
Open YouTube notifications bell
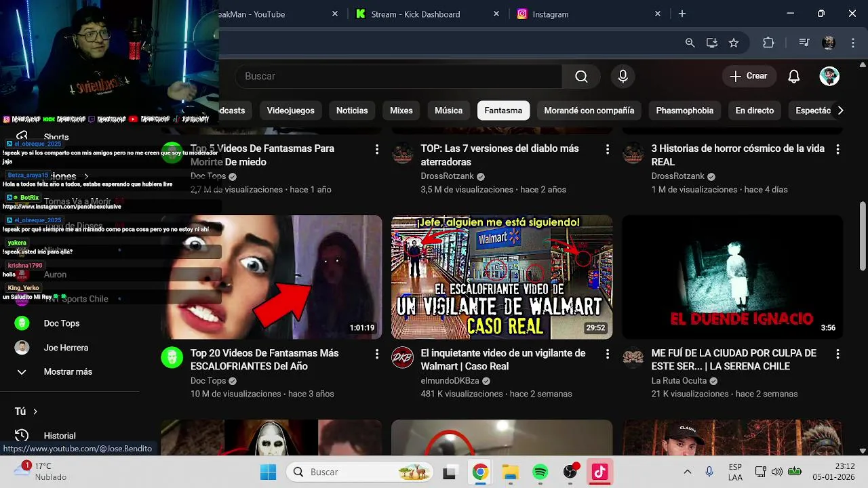point(793,77)
